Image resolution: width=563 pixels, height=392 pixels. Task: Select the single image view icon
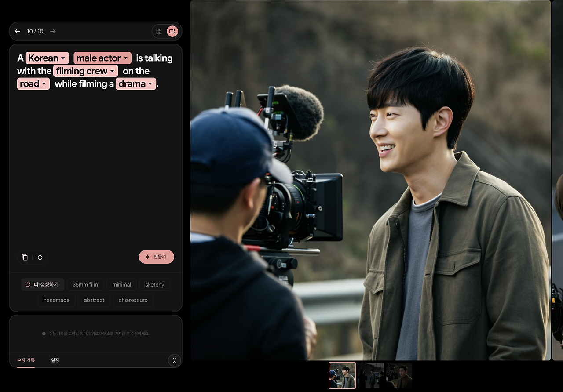click(x=172, y=31)
